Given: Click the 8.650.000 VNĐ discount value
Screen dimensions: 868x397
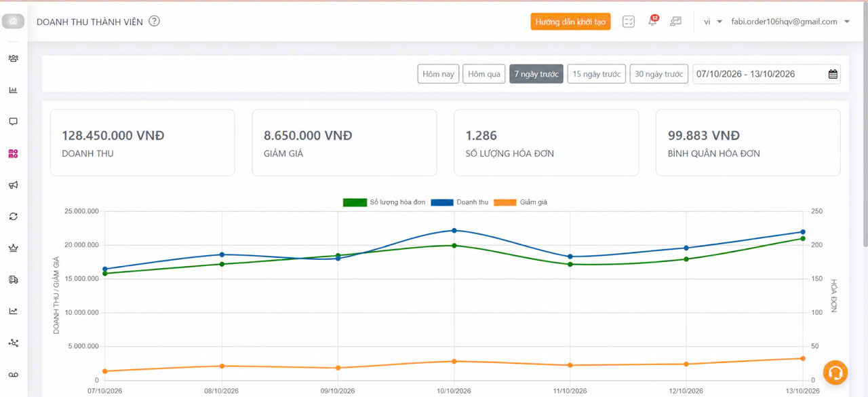Looking at the screenshot, I should [308, 136].
